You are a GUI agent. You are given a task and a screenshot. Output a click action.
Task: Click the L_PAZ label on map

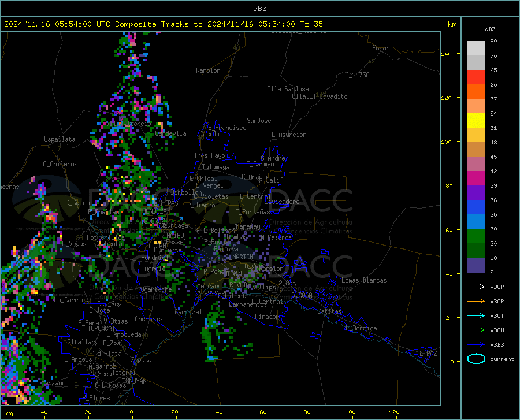coord(428,354)
